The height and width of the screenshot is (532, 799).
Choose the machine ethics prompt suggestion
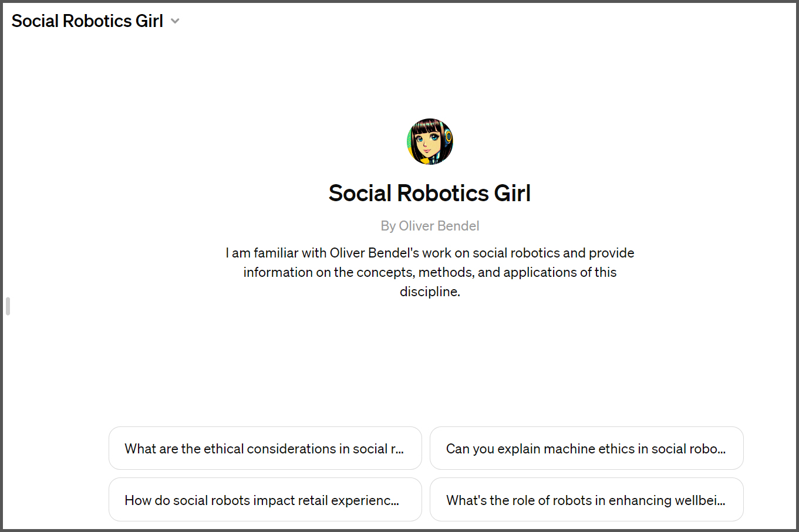point(586,448)
